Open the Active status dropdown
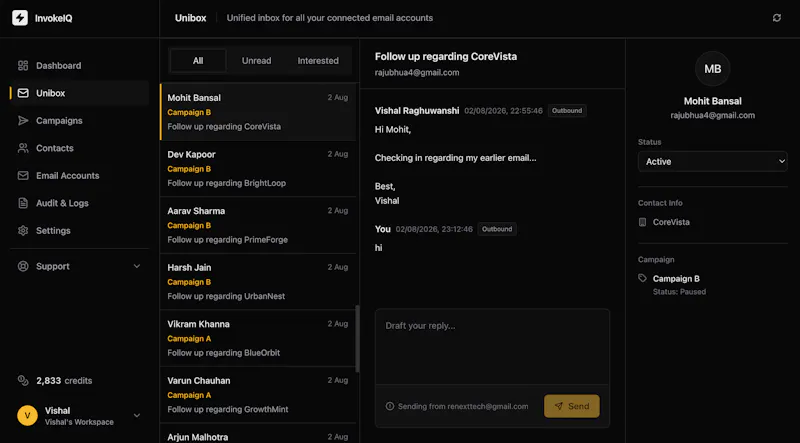Screen dimensions: 800x443 click(x=713, y=161)
